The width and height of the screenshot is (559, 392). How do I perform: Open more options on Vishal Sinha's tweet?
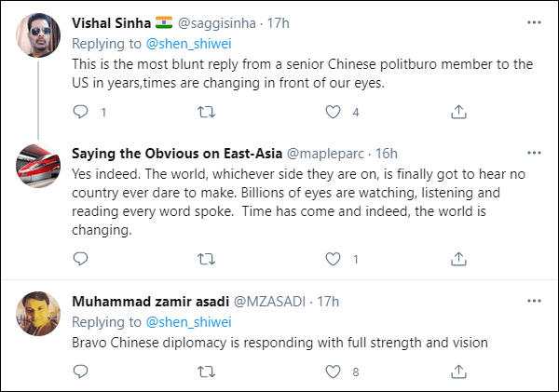532,21
